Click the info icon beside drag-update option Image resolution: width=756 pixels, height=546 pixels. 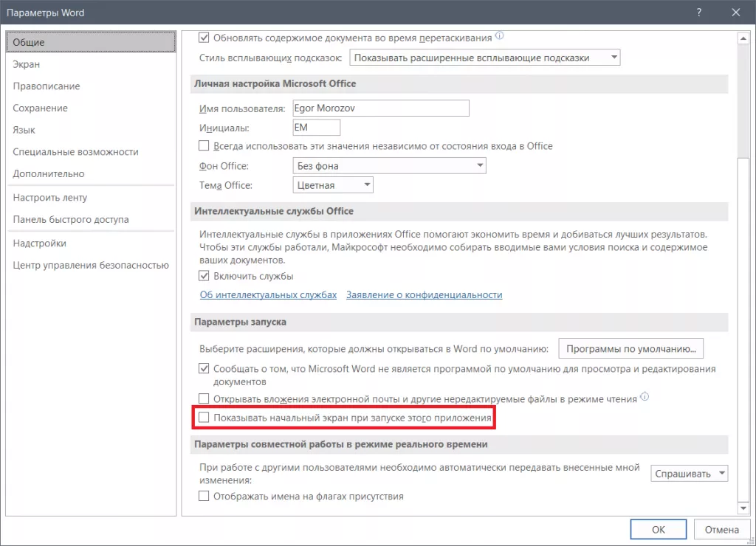500,35
